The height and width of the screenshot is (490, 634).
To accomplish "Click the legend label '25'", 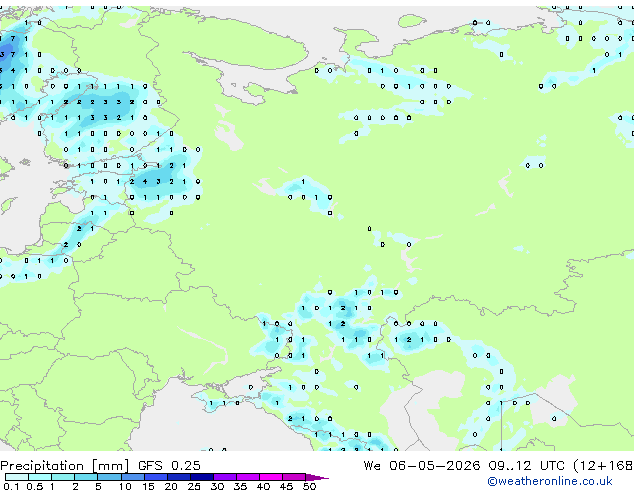I will (x=194, y=486).
